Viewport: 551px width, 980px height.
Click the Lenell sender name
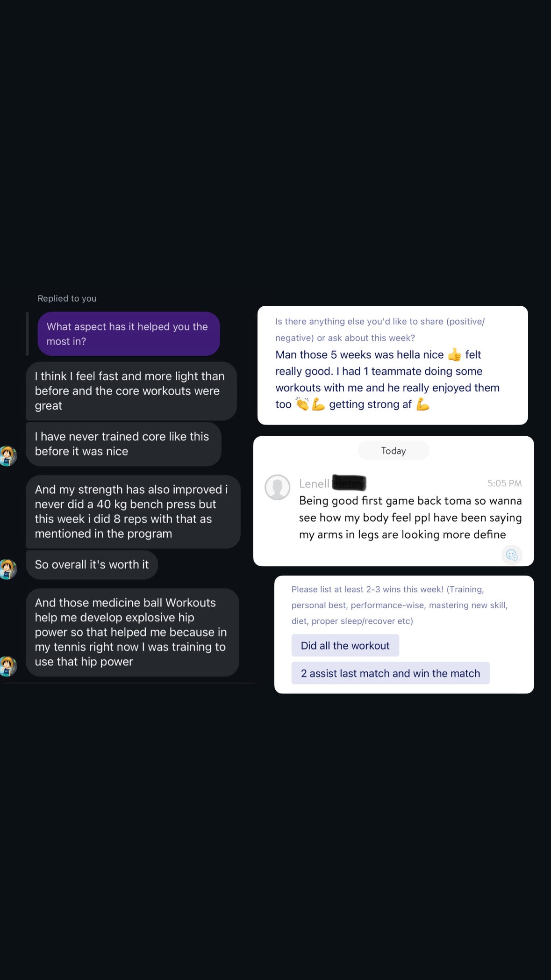pyautogui.click(x=314, y=483)
